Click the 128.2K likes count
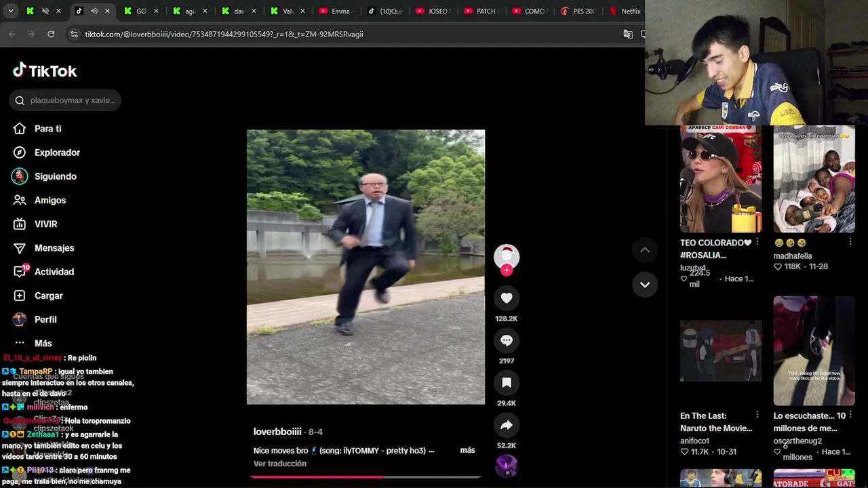 [x=507, y=319]
